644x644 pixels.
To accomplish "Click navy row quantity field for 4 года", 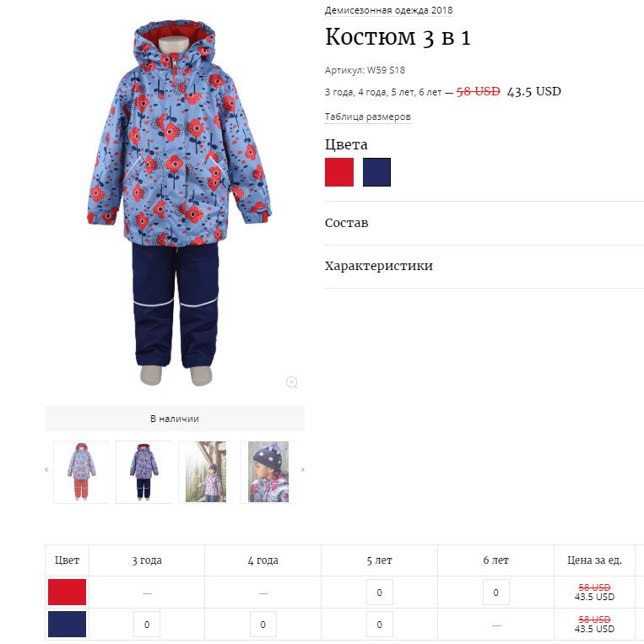I will [262, 625].
